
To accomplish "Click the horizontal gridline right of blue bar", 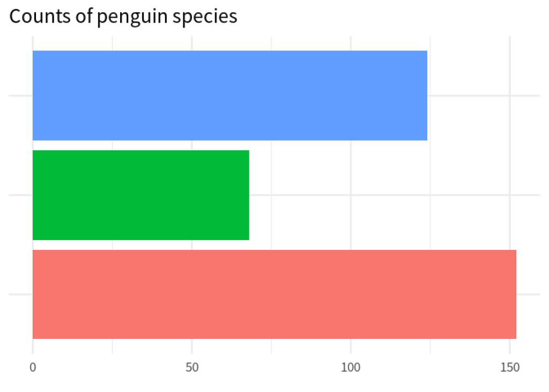I will [483, 95].
